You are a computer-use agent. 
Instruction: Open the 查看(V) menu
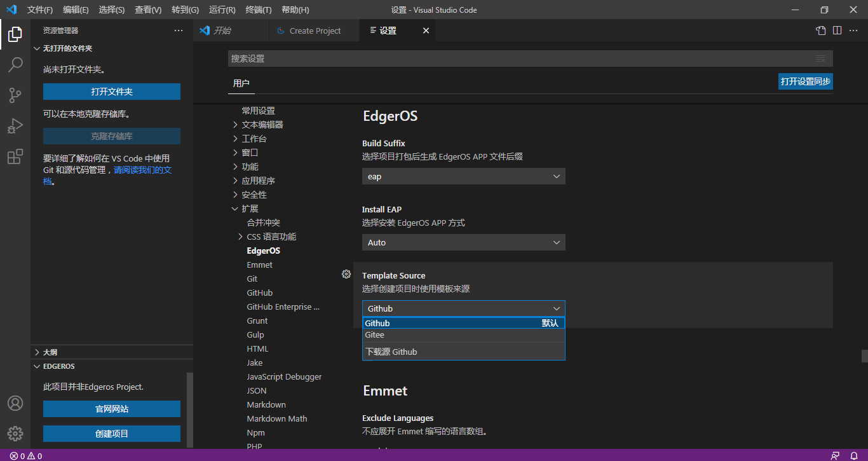(148, 10)
